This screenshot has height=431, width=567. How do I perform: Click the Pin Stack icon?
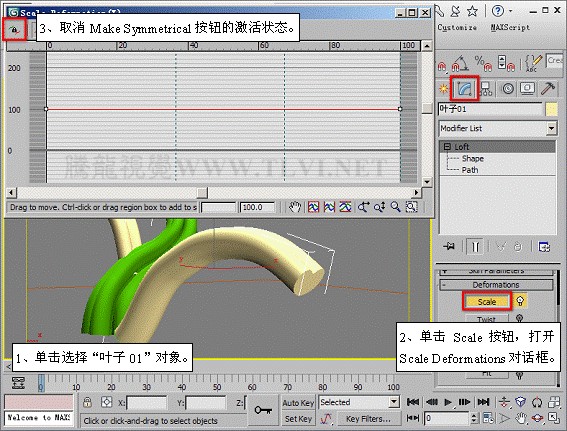tap(449, 247)
